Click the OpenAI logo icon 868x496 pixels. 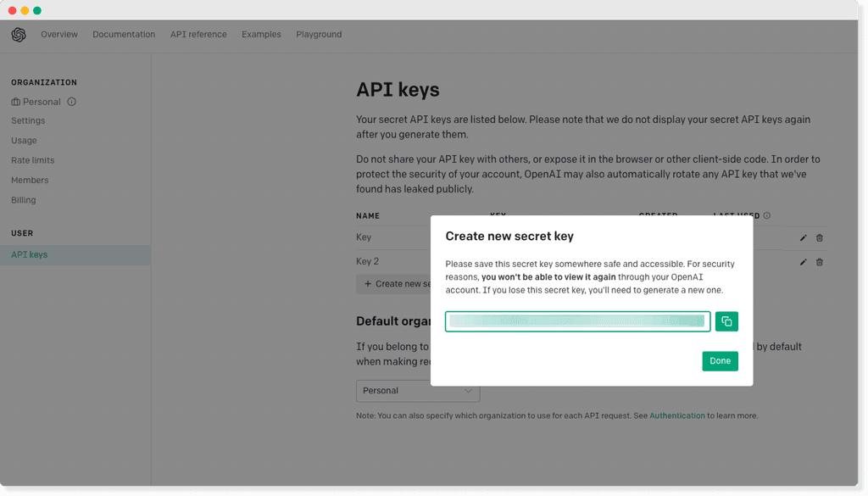(18, 34)
